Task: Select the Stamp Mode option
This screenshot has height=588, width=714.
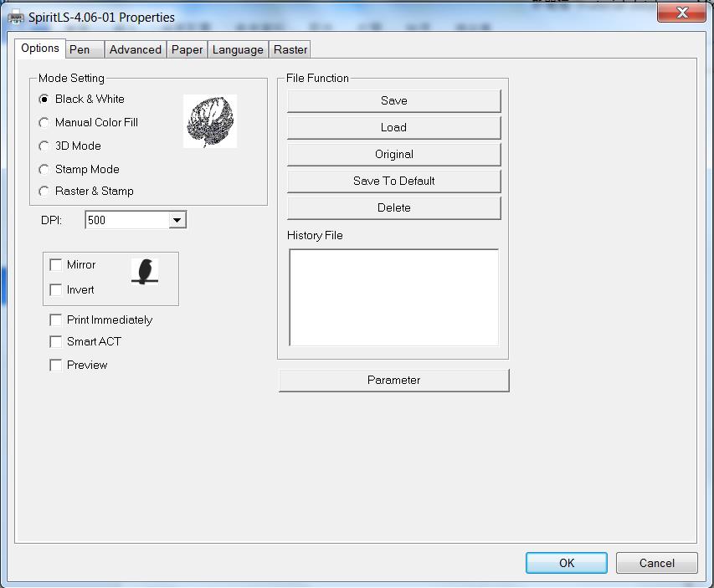Action: click(x=44, y=170)
